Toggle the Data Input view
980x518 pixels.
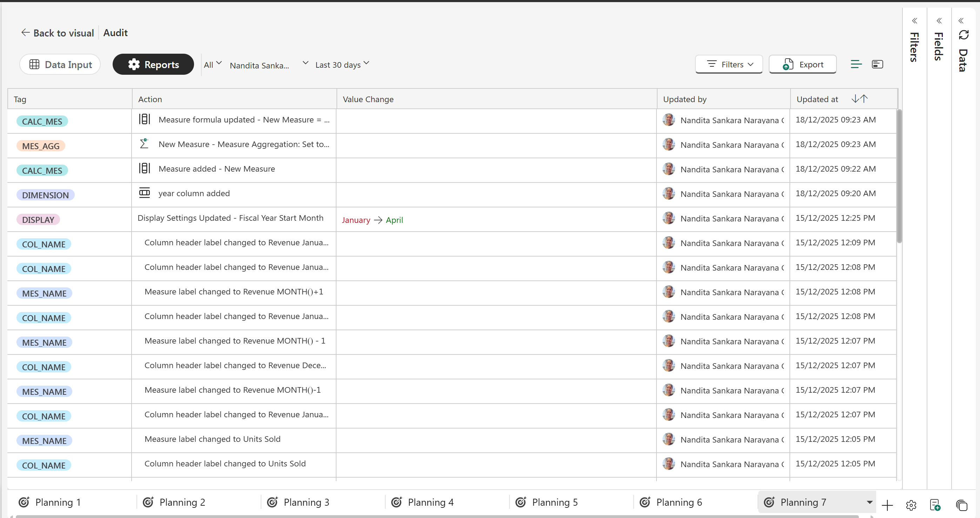tap(60, 64)
